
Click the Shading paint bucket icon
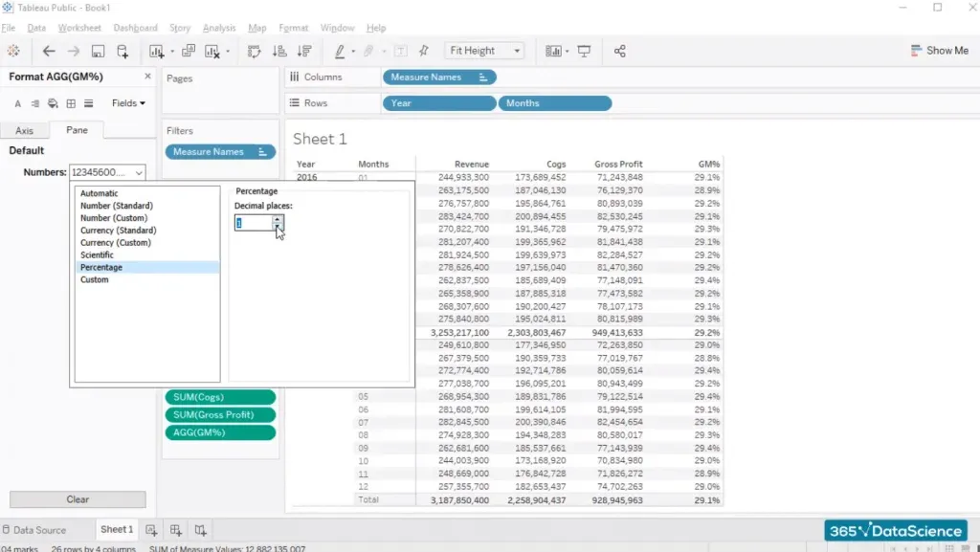coord(53,103)
